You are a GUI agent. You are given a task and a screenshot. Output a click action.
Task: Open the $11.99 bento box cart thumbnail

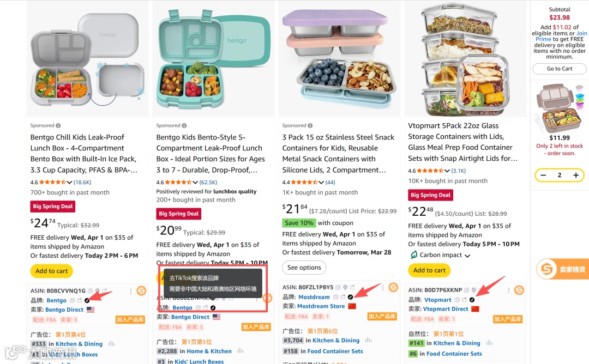560,107
